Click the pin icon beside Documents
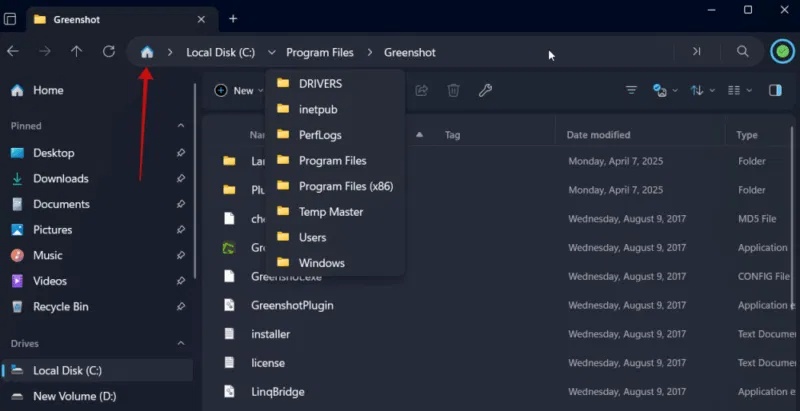 pos(181,204)
